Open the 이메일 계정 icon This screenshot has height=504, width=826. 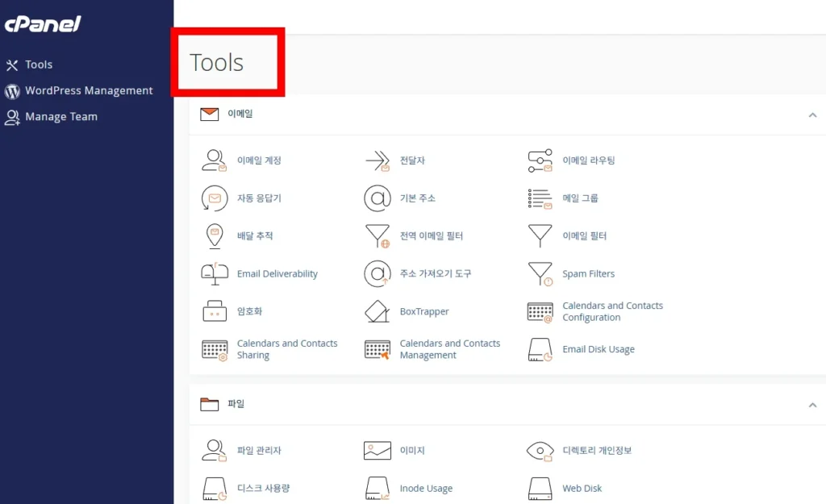pos(215,160)
